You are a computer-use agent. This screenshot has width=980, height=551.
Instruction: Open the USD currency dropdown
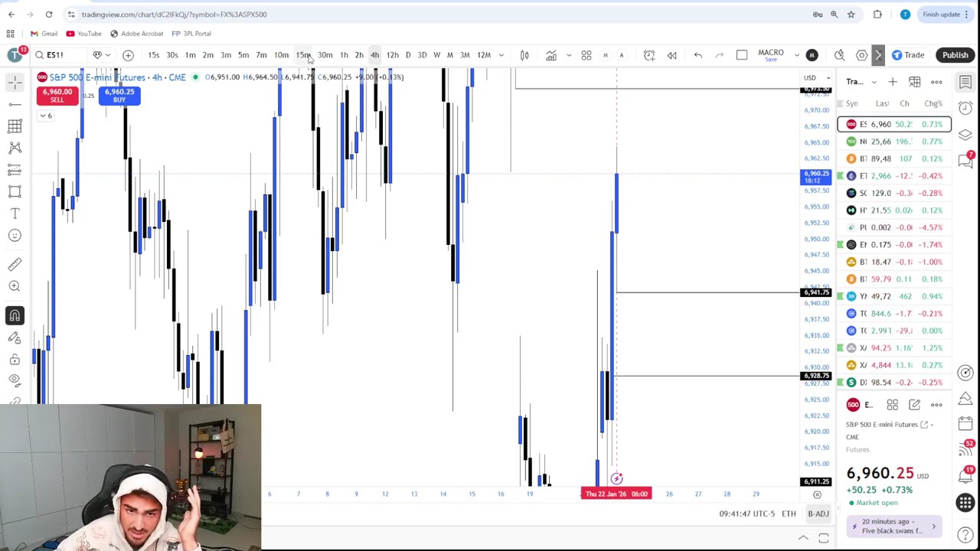click(x=817, y=77)
